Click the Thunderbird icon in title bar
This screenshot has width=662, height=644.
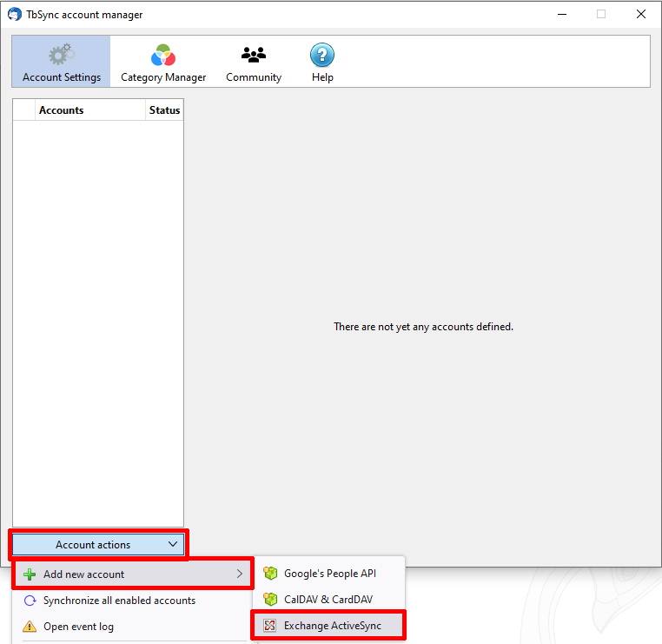[15, 15]
